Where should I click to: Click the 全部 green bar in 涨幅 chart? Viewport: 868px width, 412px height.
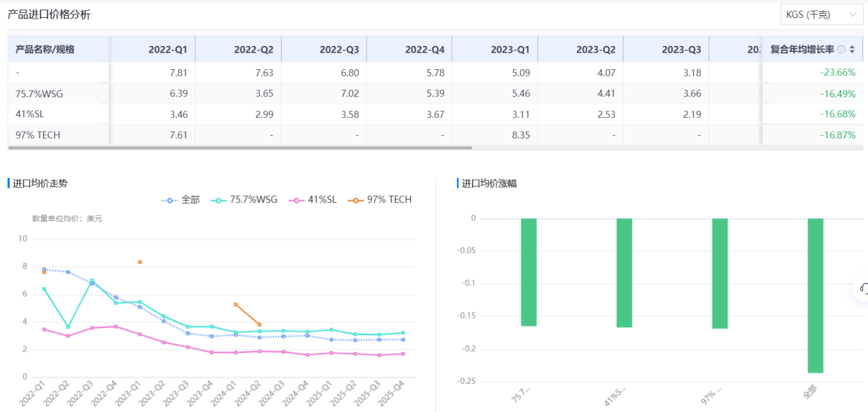(815, 295)
